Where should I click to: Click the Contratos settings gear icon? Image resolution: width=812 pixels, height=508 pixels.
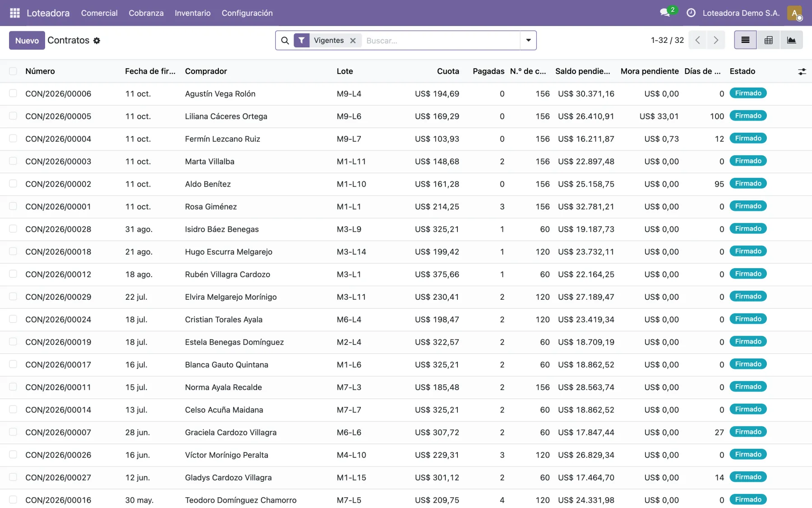click(97, 41)
